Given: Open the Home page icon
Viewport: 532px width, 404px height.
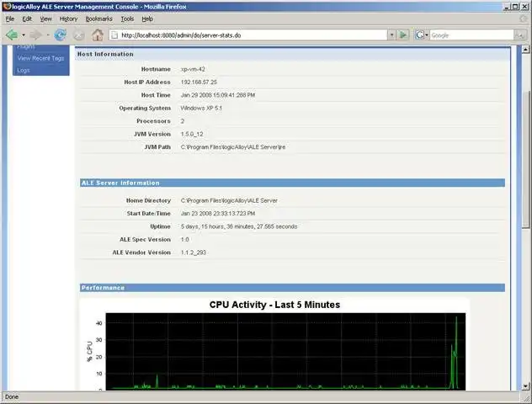Looking at the screenshot, I should point(98,35).
